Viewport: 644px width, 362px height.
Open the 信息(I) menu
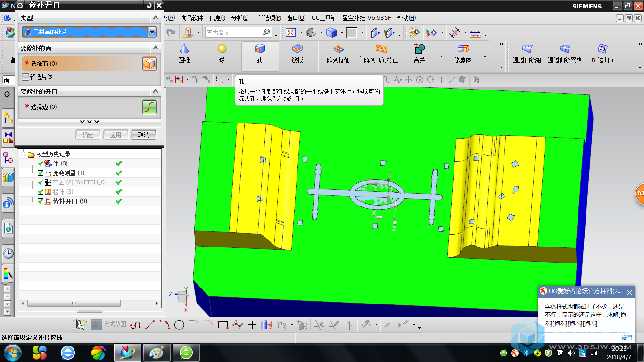217,18
